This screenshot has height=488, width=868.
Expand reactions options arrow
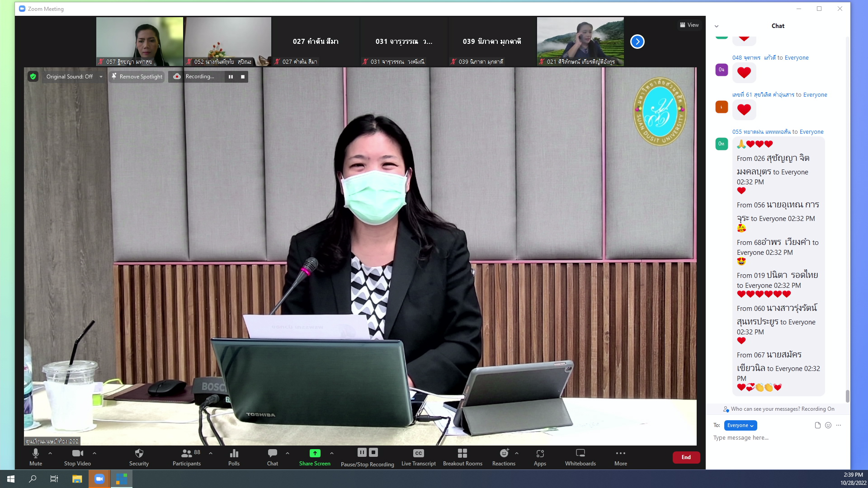[x=517, y=453]
